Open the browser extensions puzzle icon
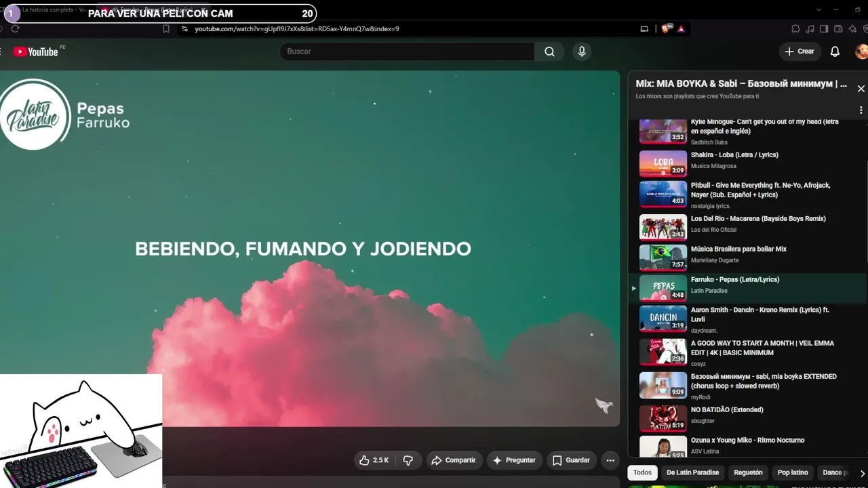 pos(795,28)
